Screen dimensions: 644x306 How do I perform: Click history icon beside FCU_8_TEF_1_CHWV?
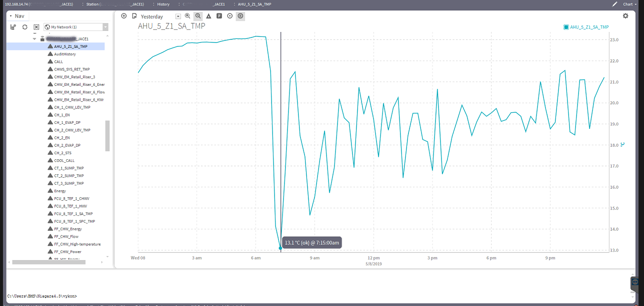point(50,198)
